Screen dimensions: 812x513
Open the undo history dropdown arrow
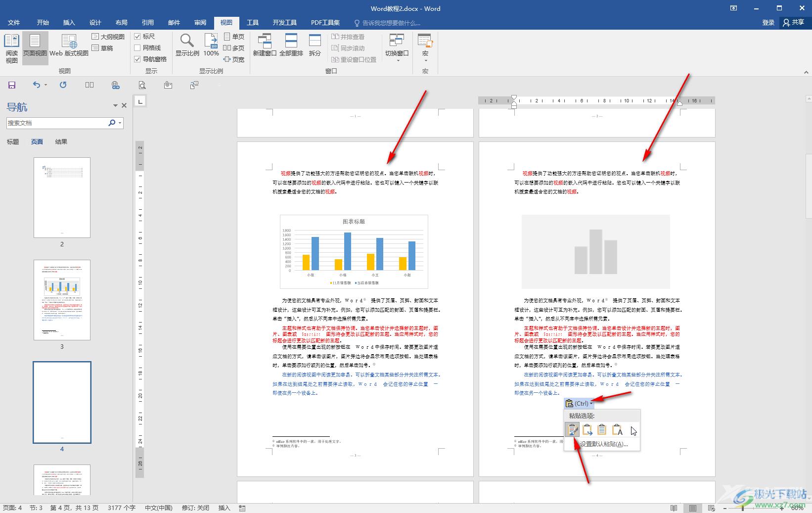(45, 85)
